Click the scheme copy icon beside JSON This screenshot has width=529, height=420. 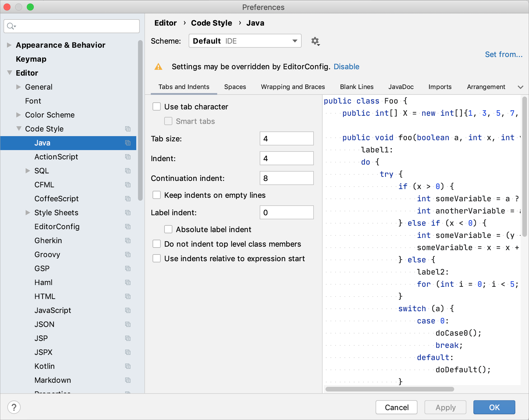coord(128,324)
